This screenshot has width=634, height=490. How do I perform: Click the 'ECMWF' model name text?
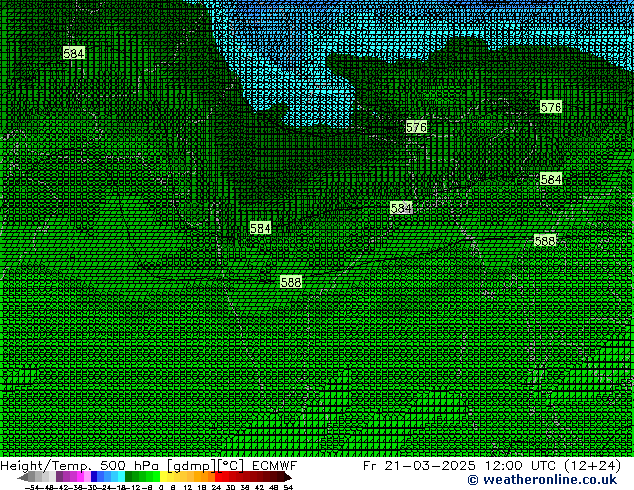point(275,465)
